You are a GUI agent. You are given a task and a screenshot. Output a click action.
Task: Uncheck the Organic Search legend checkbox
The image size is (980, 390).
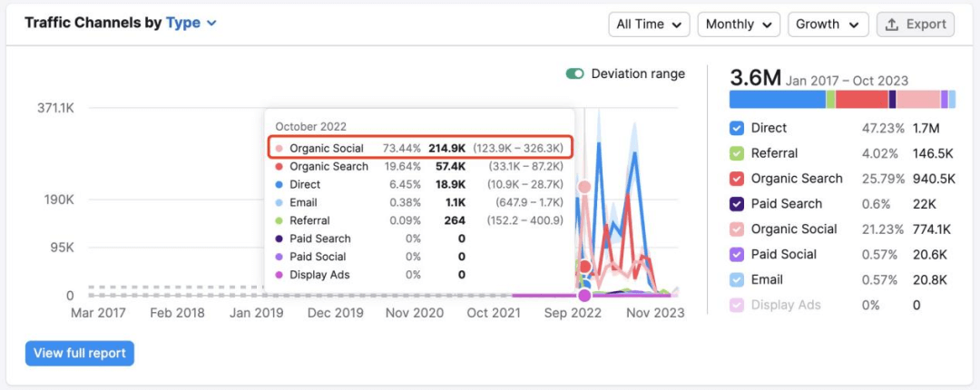click(x=737, y=179)
